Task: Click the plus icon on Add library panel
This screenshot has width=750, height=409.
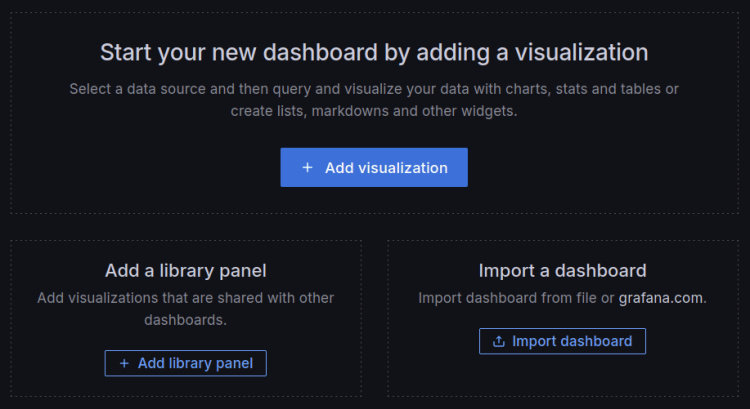Action: point(124,364)
